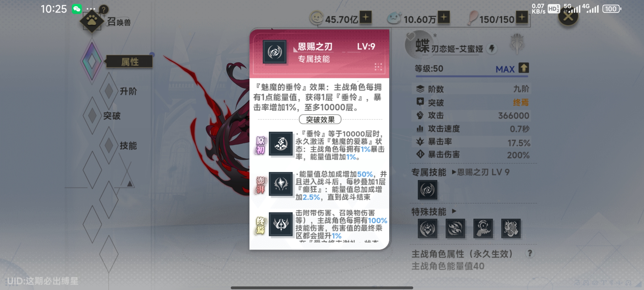The width and height of the screenshot is (644, 290).
Task: Tap the 恩赐之刃 skill icon in popup header
Action: (x=275, y=52)
